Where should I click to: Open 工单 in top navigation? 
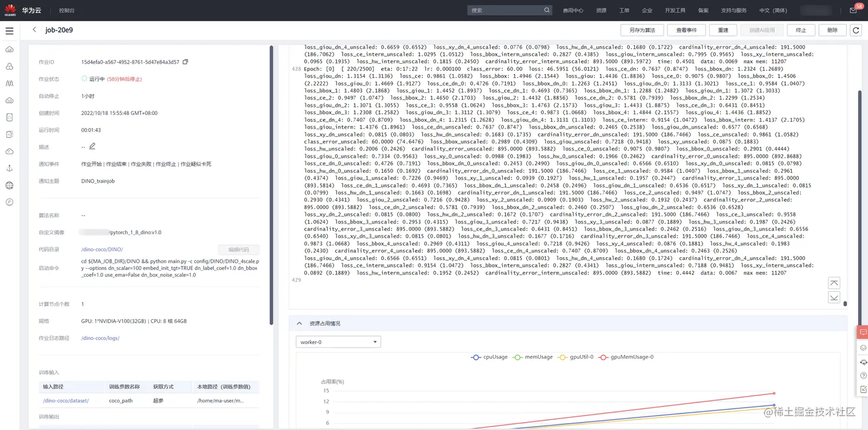click(x=624, y=10)
